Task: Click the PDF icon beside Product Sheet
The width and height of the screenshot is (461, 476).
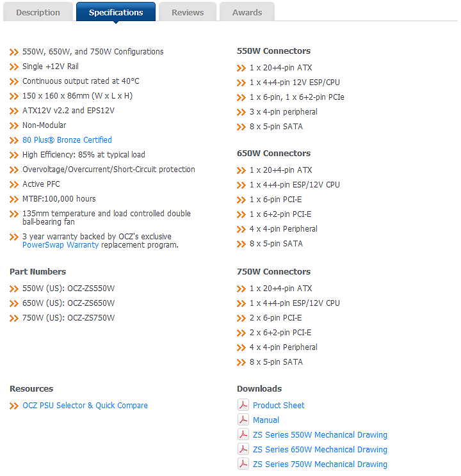Action: 243,404
